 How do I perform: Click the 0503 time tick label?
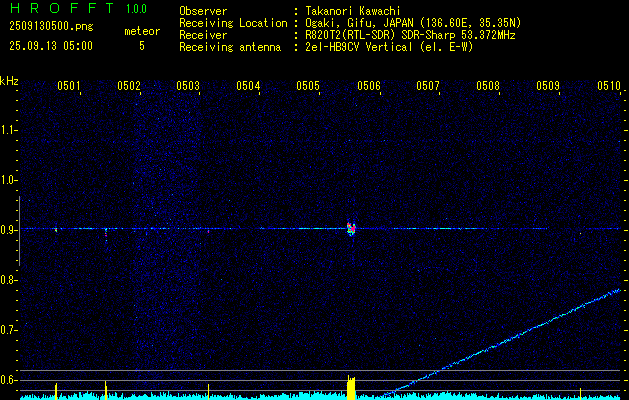[188, 86]
